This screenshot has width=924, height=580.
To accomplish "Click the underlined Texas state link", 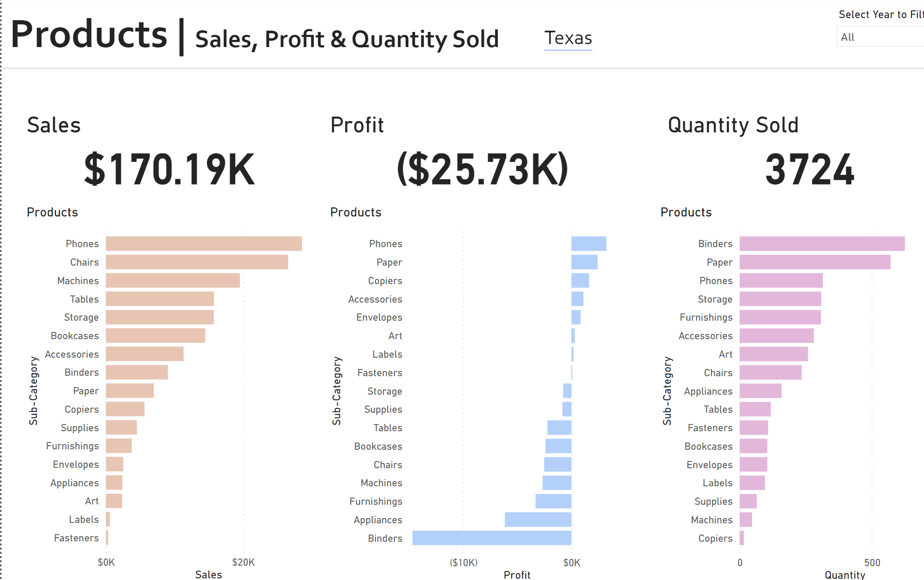I will 568,38.
